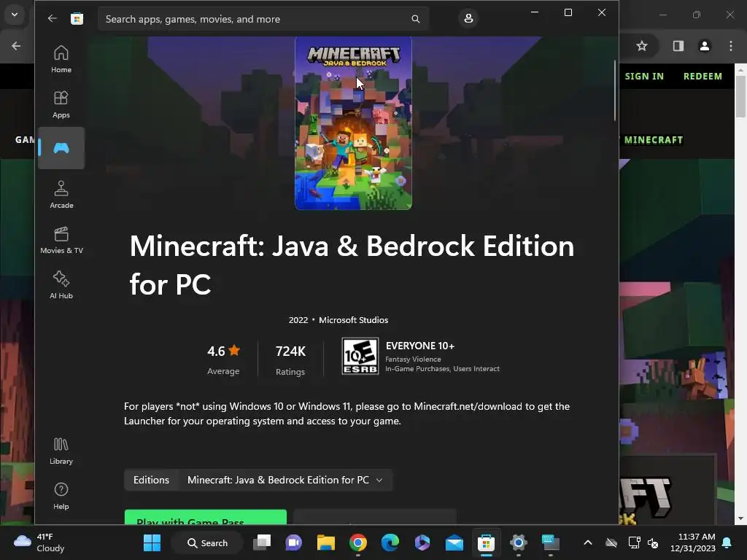Open the AI Hub section
Screen dimensions: 747x560
coord(61,285)
